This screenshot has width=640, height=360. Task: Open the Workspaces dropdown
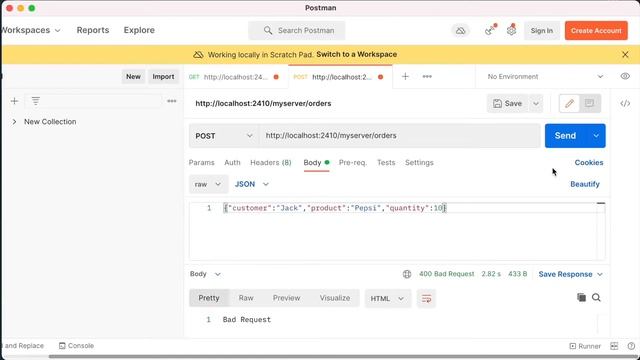(31, 30)
